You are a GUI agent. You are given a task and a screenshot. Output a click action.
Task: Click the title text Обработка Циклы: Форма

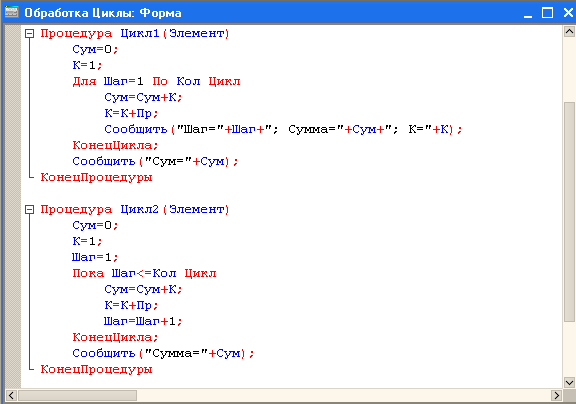(x=103, y=13)
